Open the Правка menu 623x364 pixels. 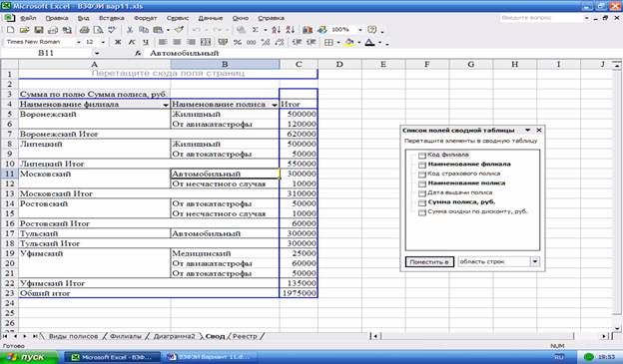click(x=57, y=18)
